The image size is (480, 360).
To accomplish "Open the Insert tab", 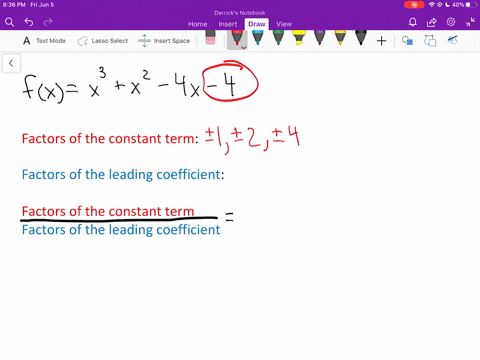I will (x=228, y=24).
